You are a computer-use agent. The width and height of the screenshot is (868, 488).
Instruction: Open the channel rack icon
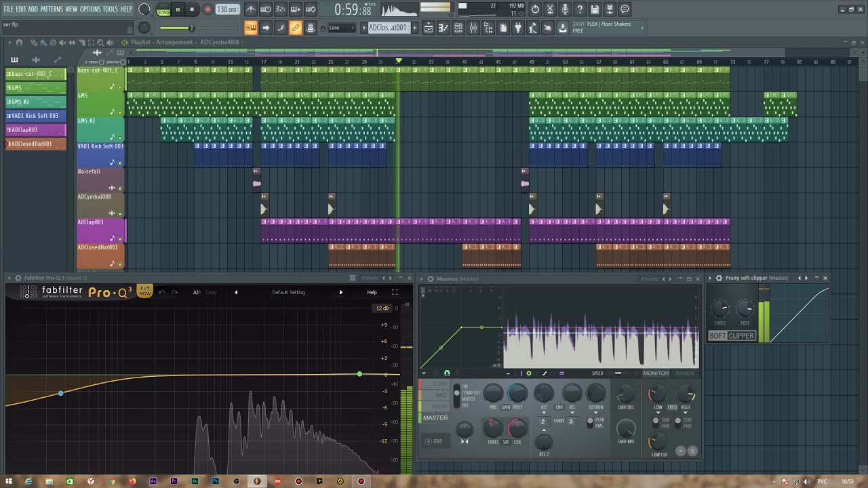pos(458,28)
